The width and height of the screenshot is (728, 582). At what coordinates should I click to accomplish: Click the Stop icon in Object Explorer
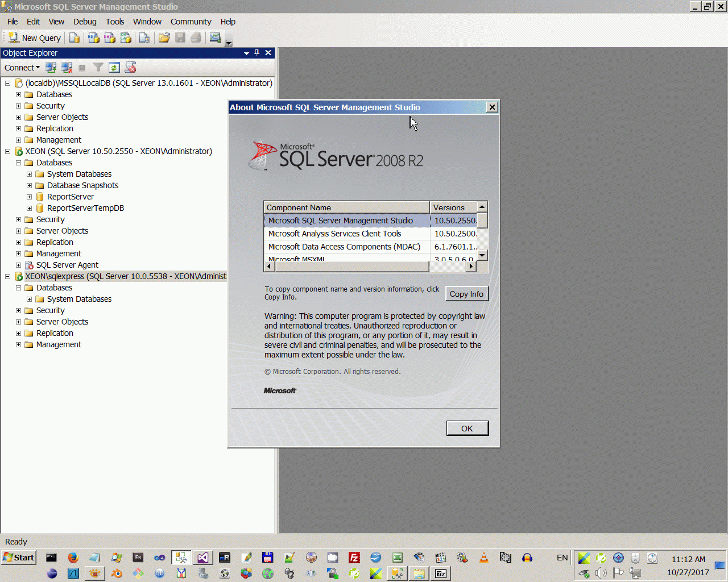(x=82, y=68)
